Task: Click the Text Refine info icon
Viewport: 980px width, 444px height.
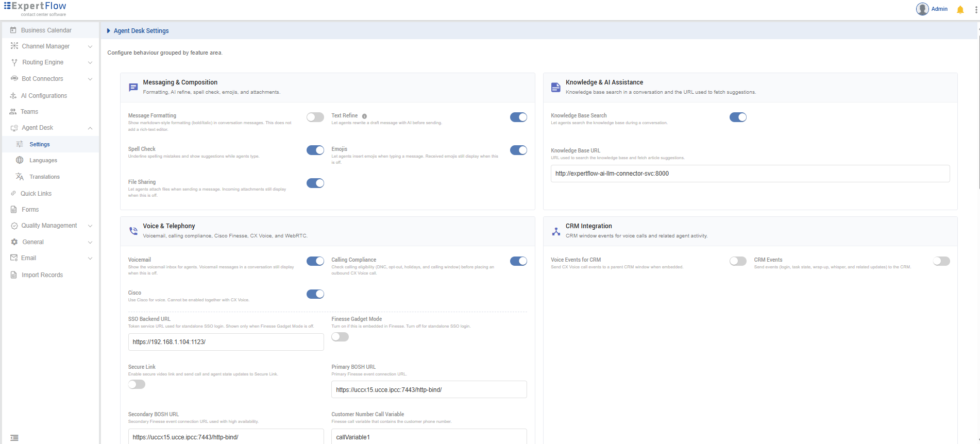Action: click(364, 116)
